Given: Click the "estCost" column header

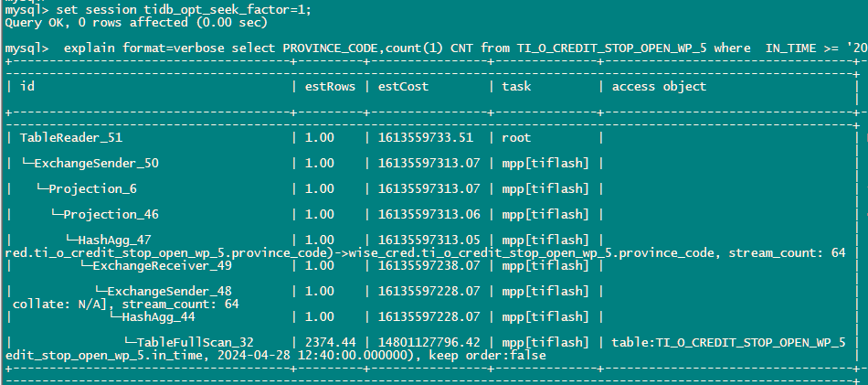Looking at the screenshot, I should [402, 86].
